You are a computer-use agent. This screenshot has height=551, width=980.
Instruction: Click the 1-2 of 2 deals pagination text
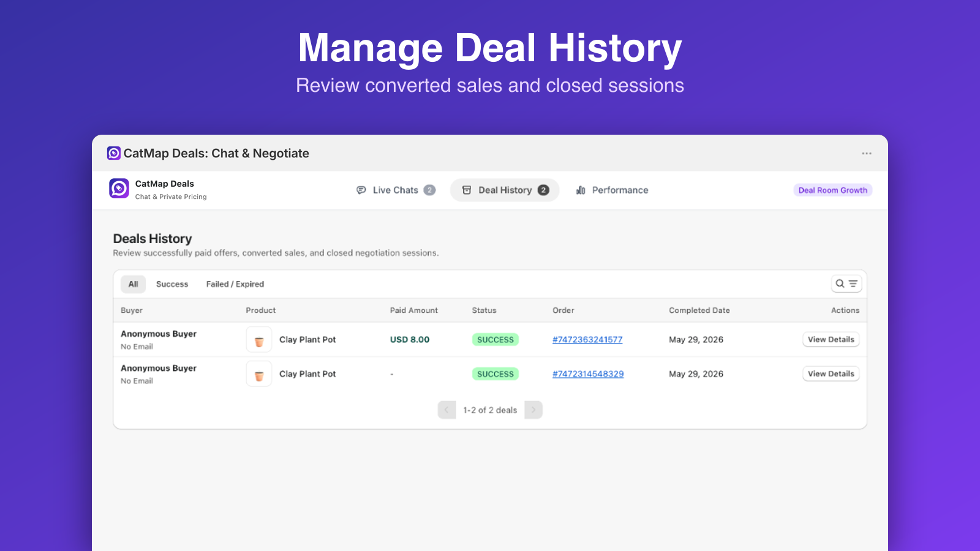point(490,410)
